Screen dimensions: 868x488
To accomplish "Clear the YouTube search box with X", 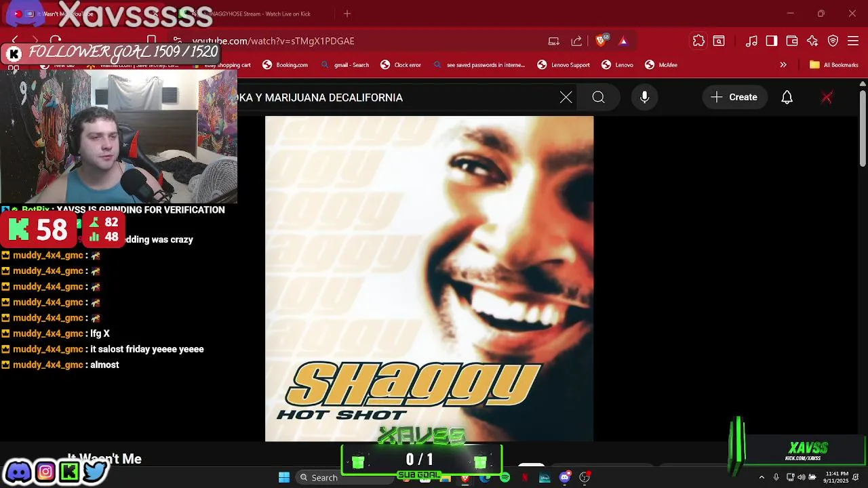I will point(566,98).
